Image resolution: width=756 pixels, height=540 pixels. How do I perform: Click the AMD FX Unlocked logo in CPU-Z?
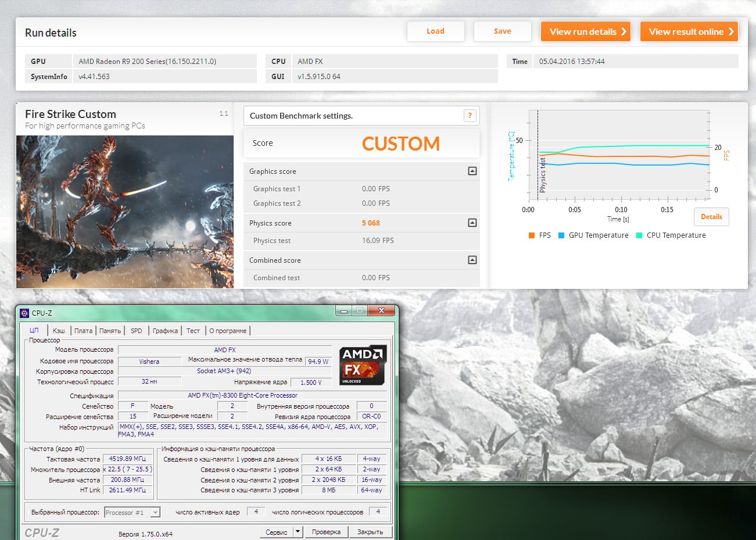[x=363, y=365]
